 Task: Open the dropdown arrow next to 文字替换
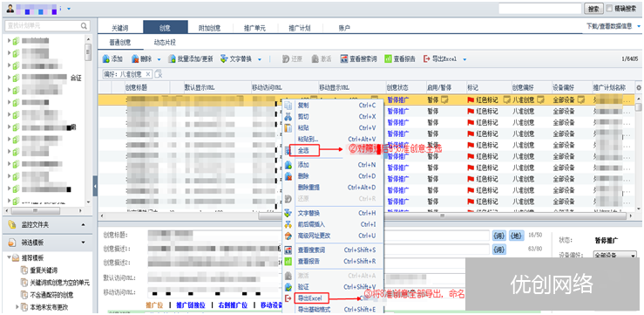pyautogui.click(x=260, y=59)
